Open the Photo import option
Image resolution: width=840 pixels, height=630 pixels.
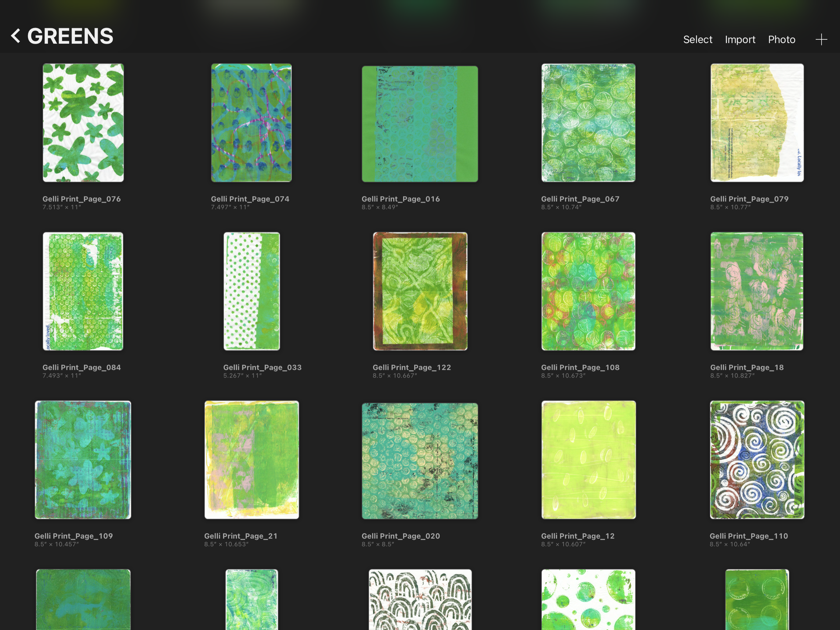pyautogui.click(x=781, y=40)
